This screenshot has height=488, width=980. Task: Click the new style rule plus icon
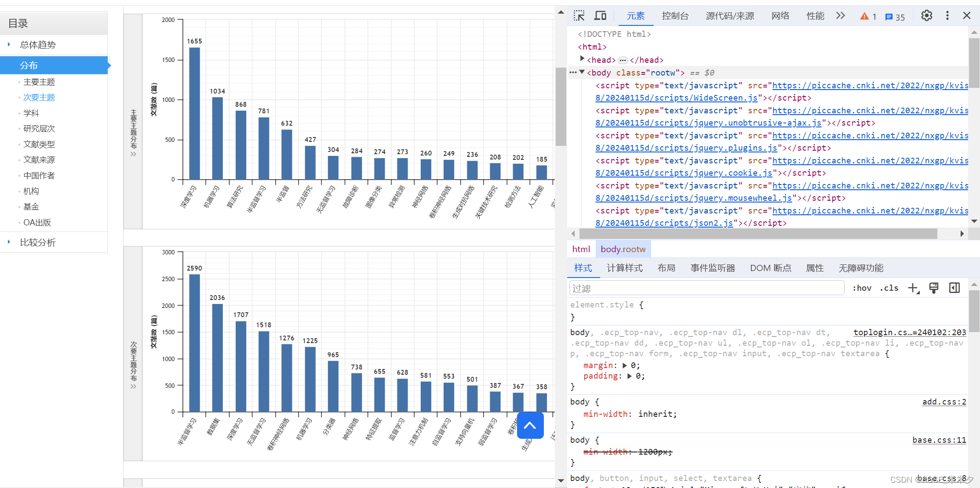tap(913, 288)
